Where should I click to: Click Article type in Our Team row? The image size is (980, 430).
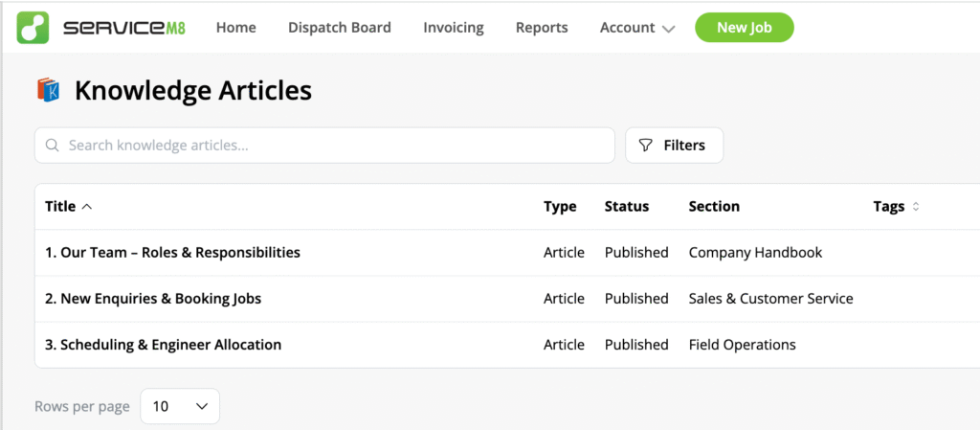tap(564, 253)
